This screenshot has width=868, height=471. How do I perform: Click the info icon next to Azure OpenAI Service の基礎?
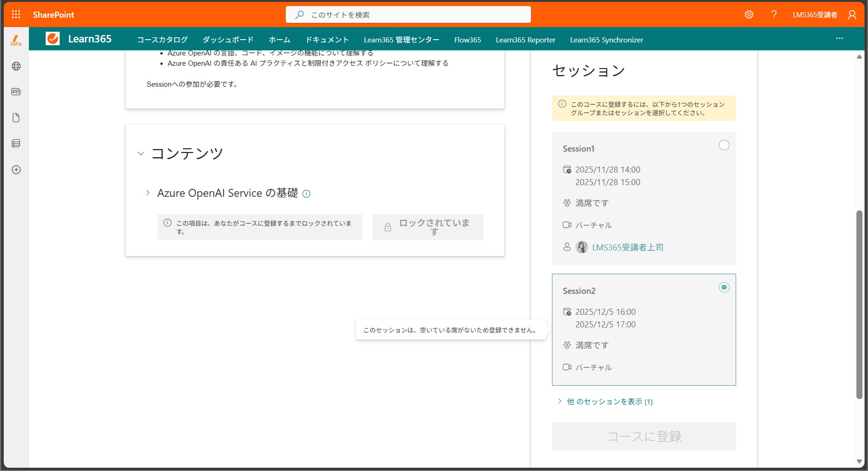pyautogui.click(x=306, y=194)
